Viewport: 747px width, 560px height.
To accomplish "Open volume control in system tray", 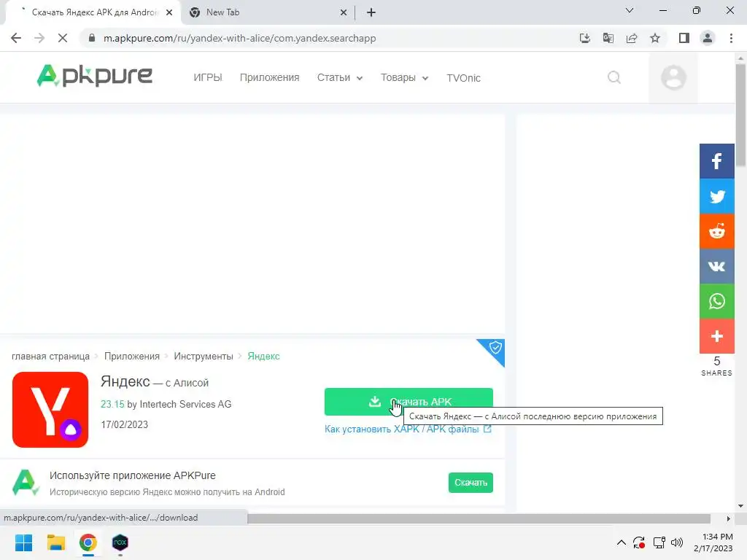I will click(676, 542).
